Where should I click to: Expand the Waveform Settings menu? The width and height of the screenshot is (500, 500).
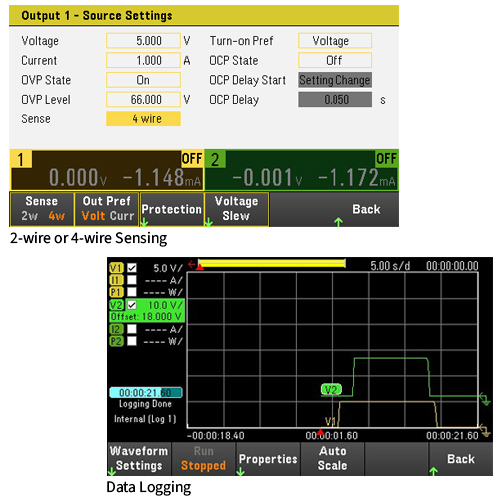[x=139, y=459]
